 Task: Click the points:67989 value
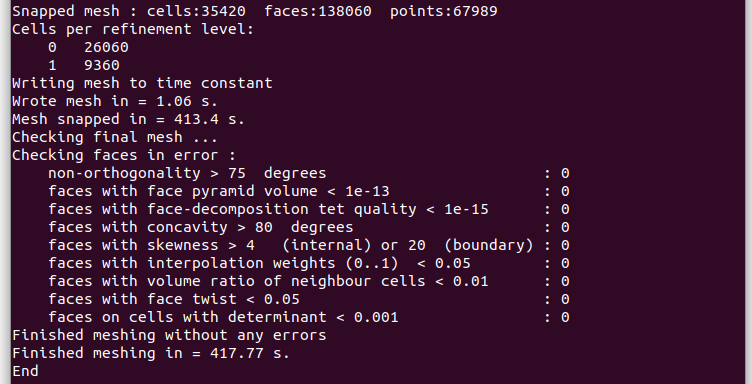click(x=444, y=11)
